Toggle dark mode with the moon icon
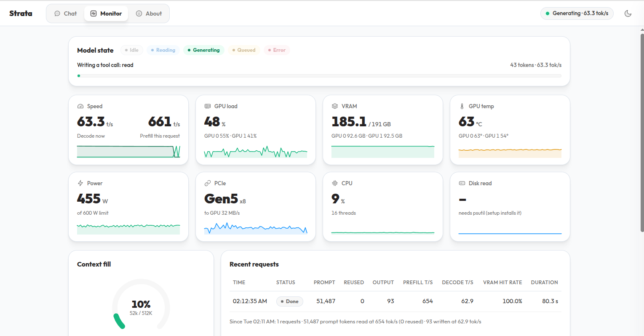 pyautogui.click(x=628, y=13)
